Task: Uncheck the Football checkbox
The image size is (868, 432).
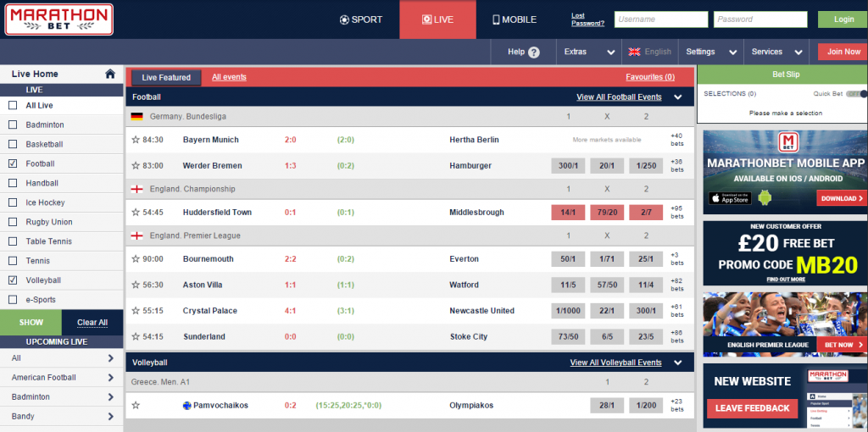Action: 13,163
